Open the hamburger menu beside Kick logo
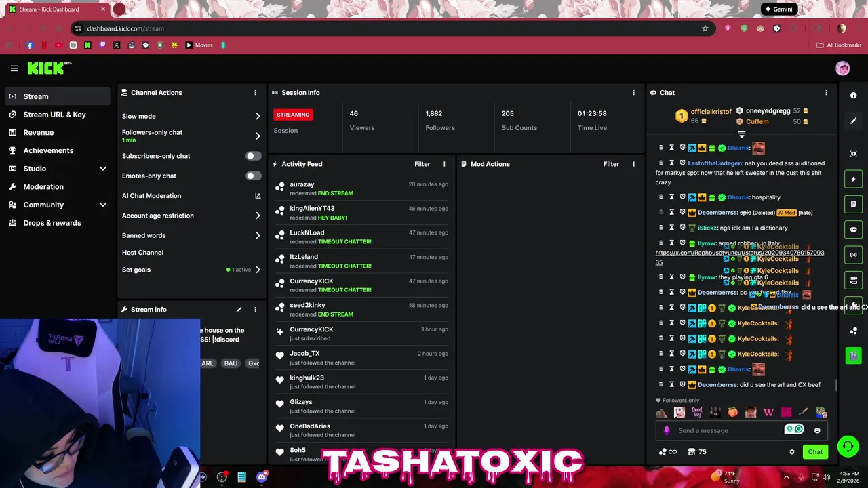868x488 pixels. (14, 68)
